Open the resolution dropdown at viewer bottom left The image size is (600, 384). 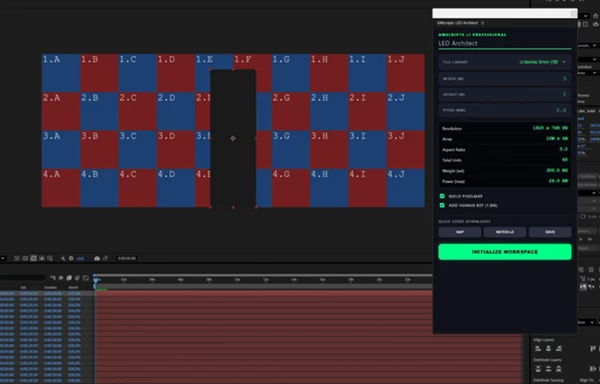pyautogui.click(x=3, y=259)
